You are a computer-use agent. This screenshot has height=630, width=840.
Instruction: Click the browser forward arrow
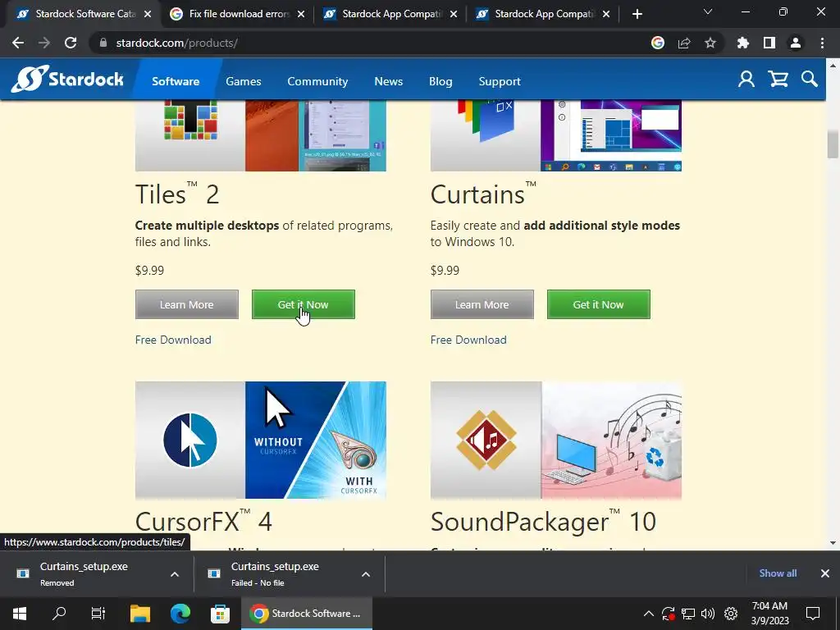44,43
